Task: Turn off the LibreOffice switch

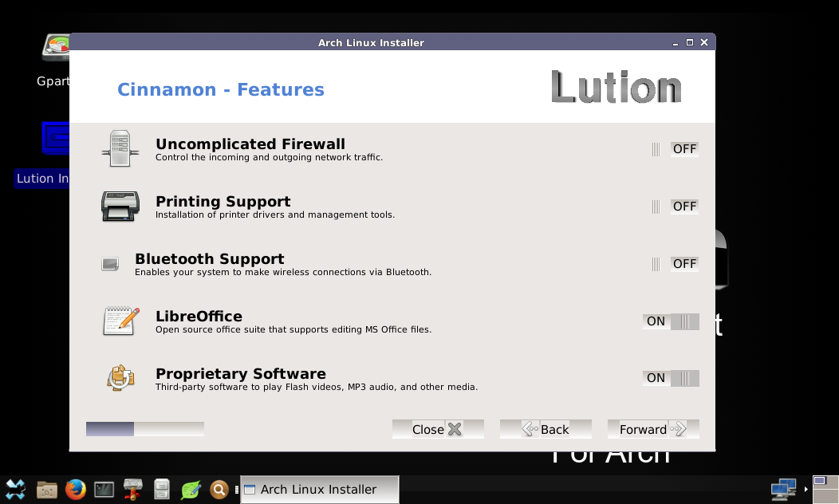Action: point(671,321)
